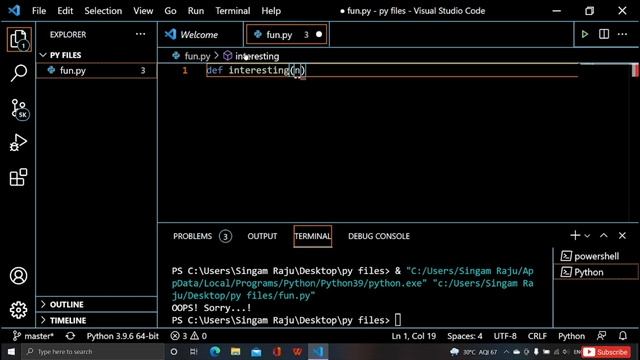Open Microsoft Edge from the taskbar
Screen dimensions: 640x360
(x=215, y=351)
